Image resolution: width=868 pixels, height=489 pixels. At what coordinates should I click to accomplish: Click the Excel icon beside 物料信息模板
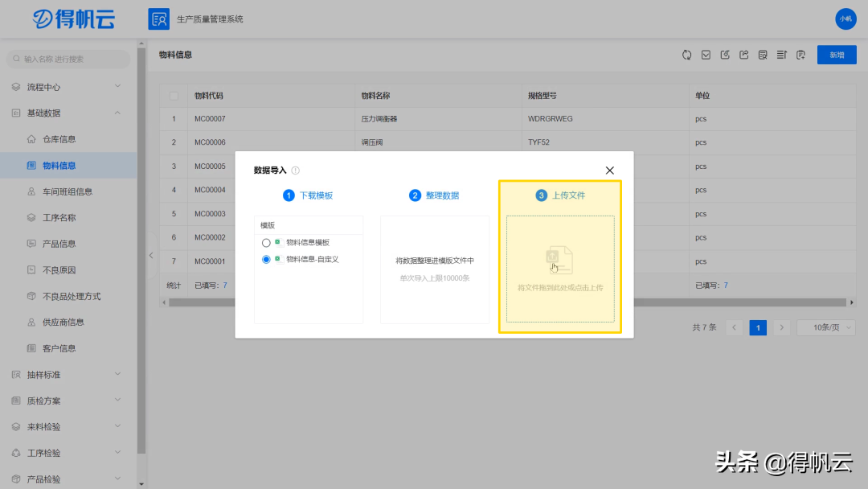click(x=277, y=243)
